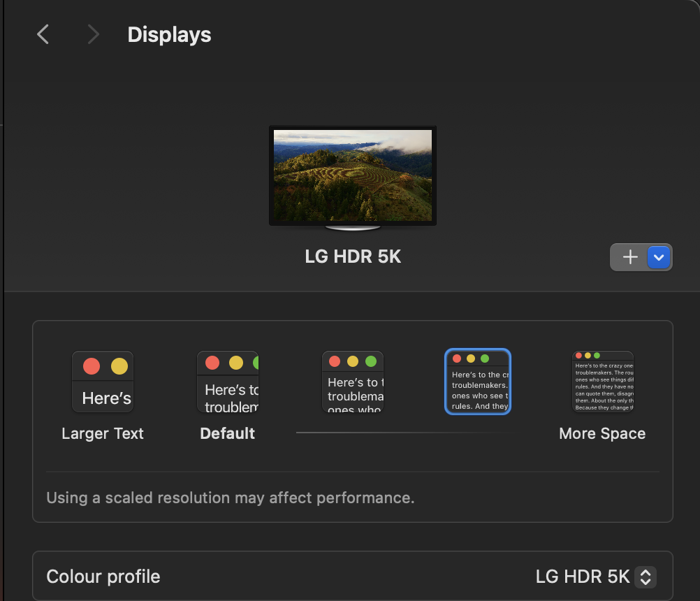Select the middle resolution thumbnail
The width and height of the screenshot is (700, 601).
pyautogui.click(x=353, y=382)
